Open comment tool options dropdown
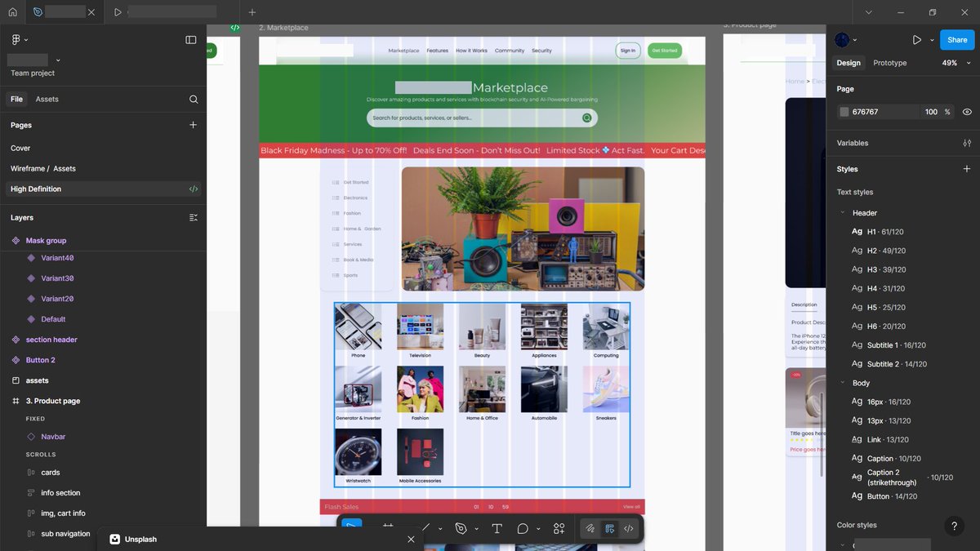 [538, 529]
